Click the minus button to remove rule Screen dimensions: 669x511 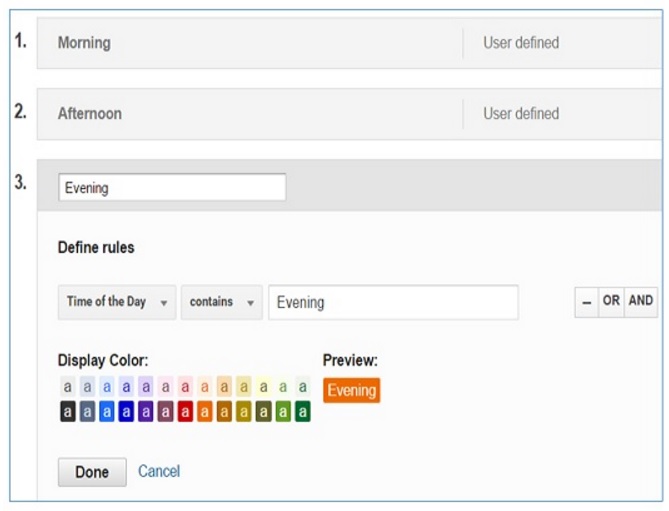point(586,301)
